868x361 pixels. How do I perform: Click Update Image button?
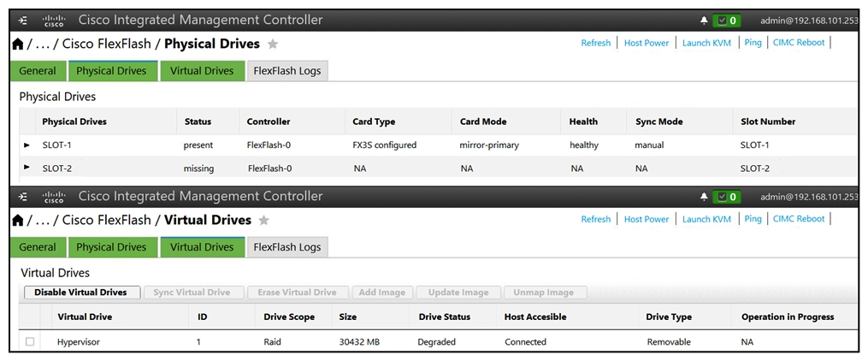(x=458, y=293)
